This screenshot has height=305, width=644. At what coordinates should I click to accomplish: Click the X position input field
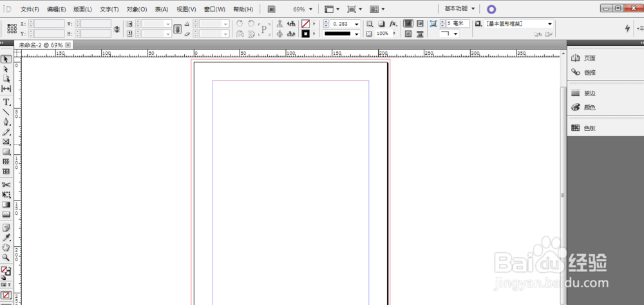pos(48,24)
